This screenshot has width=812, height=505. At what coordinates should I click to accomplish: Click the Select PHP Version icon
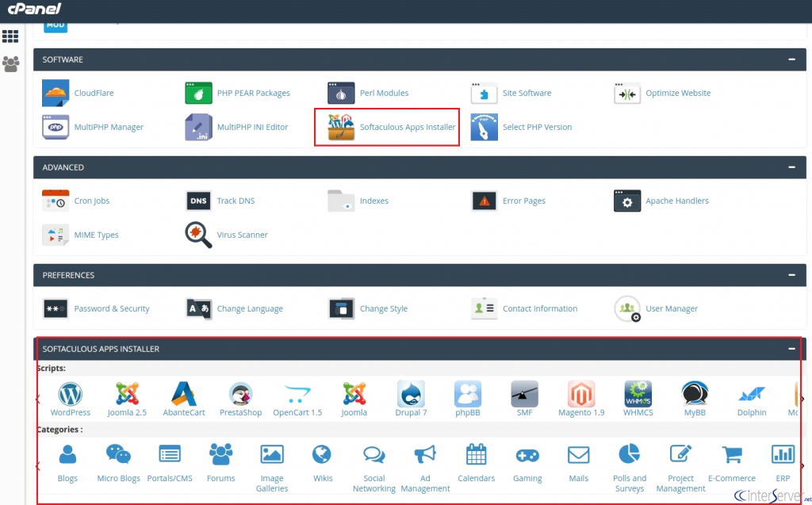point(484,127)
